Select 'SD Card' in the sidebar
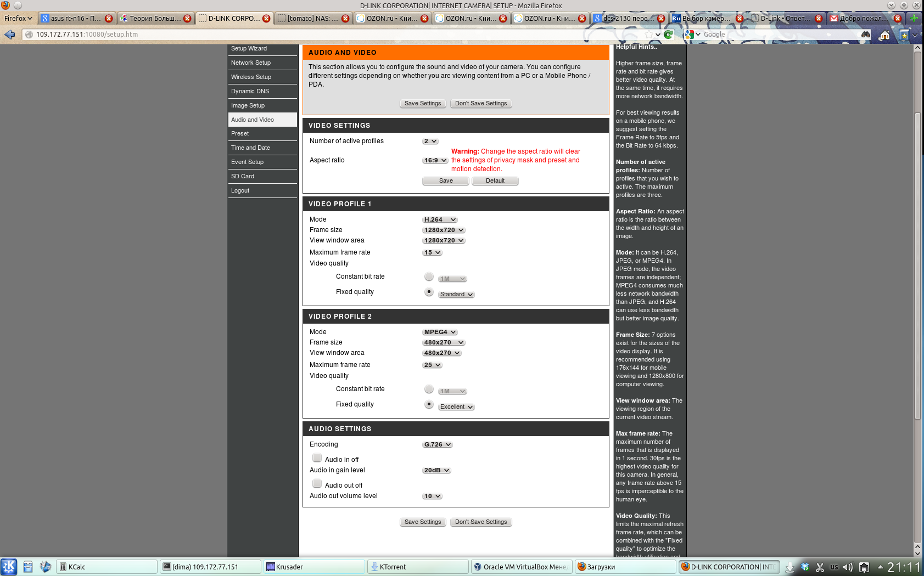This screenshot has height=576, width=924. pos(262,176)
